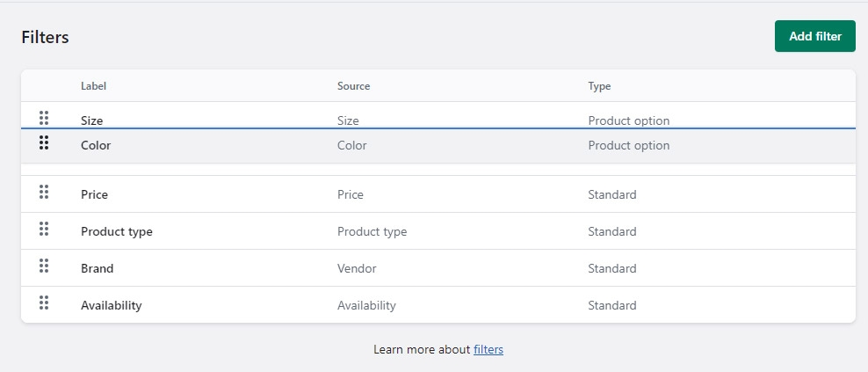Click the Availability row drag handle
The height and width of the screenshot is (372, 868).
[44, 303]
